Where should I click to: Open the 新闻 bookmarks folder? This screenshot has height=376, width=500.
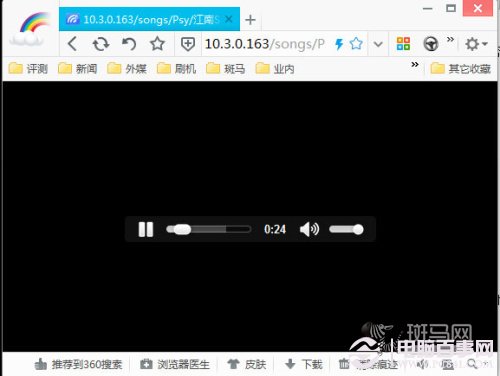(77, 69)
